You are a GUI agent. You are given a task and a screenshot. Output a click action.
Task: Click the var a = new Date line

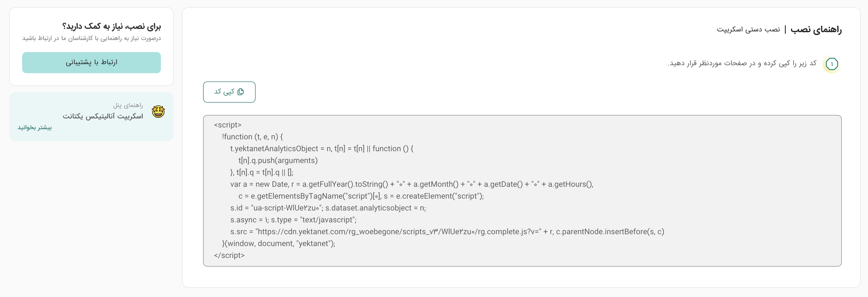[411, 184]
